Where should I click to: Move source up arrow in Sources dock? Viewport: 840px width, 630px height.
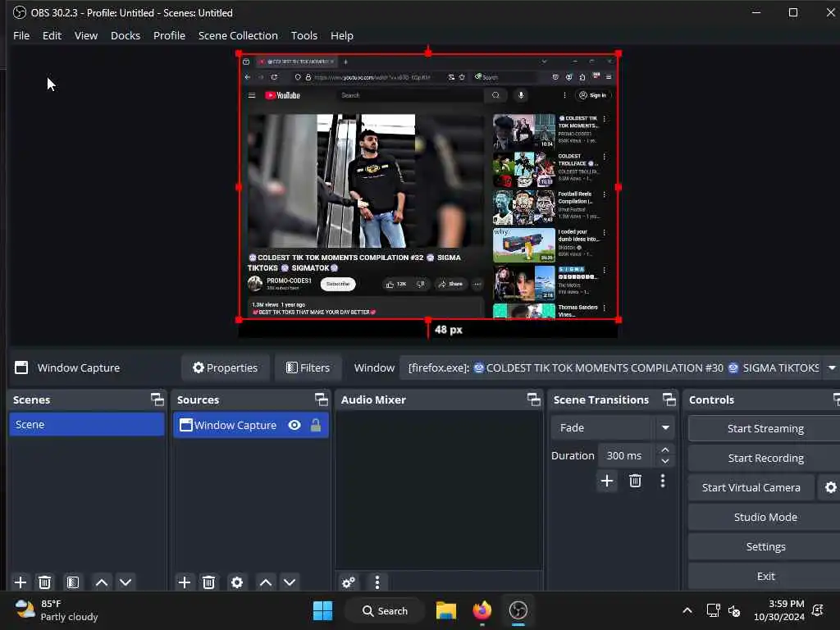pyautogui.click(x=266, y=582)
